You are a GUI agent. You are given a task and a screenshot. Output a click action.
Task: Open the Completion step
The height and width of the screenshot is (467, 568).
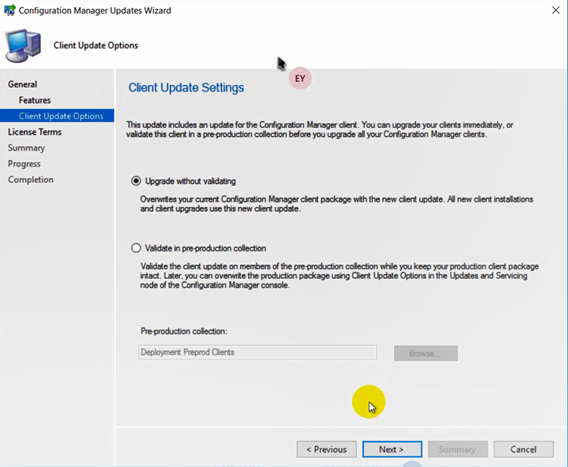pos(31,180)
